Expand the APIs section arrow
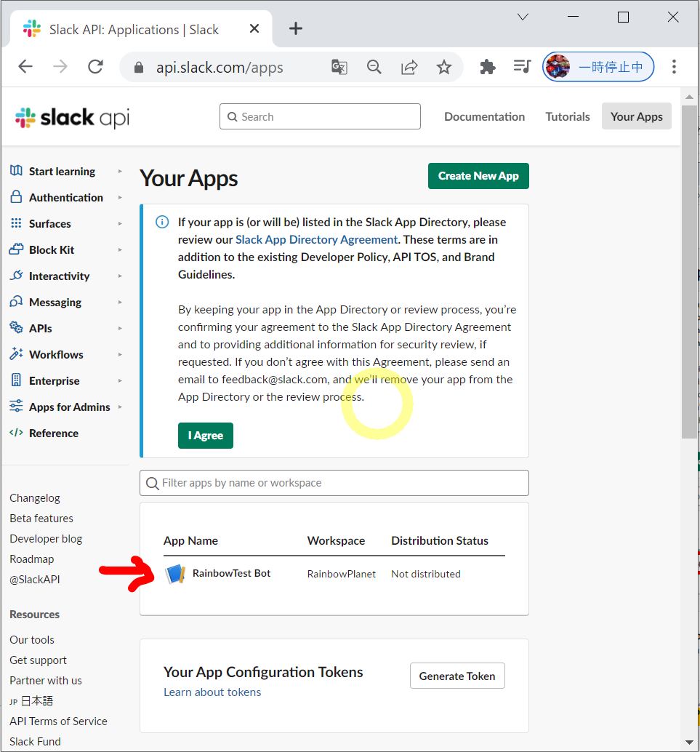This screenshot has height=752, width=700. coord(120,328)
